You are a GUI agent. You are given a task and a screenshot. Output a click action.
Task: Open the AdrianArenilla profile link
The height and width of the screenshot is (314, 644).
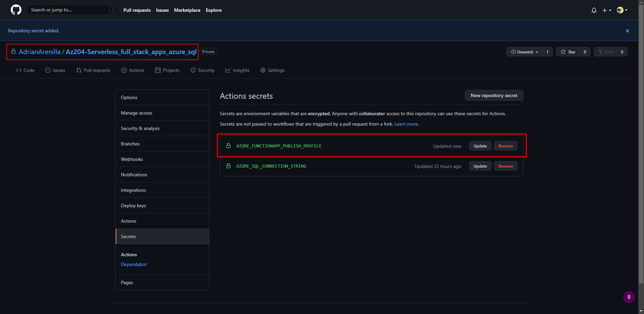[40, 52]
